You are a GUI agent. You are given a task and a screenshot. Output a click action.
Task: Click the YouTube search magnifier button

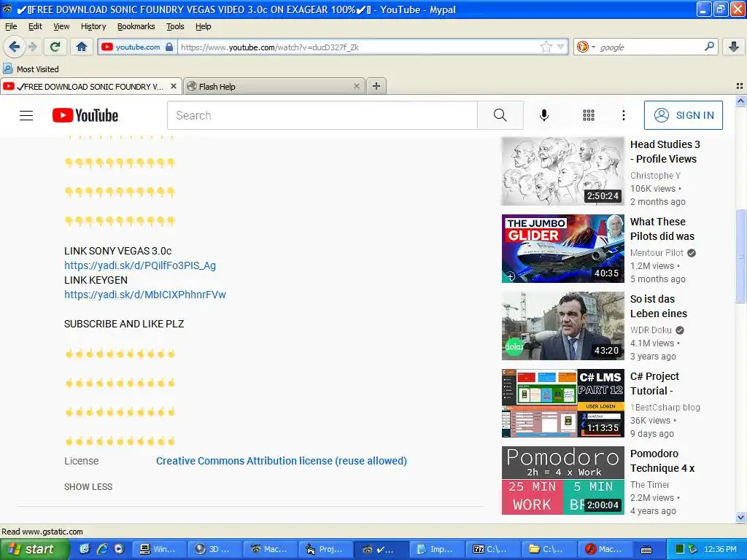click(500, 115)
